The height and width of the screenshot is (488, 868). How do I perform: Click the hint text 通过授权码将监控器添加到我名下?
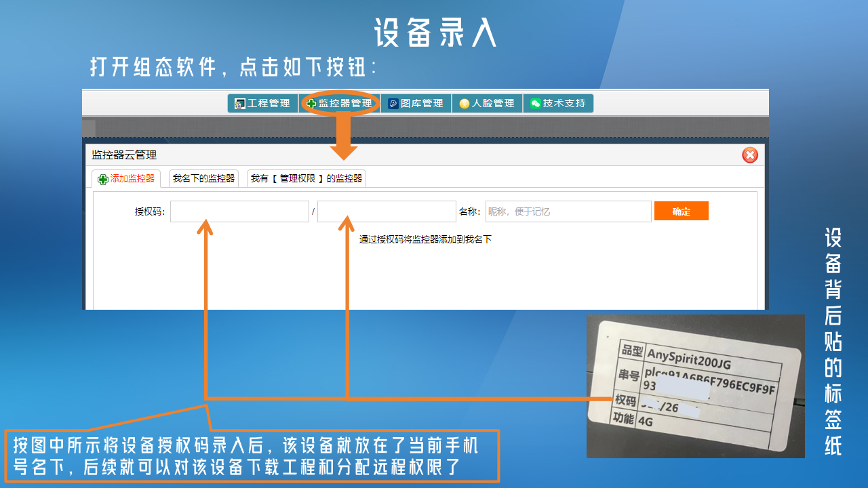tap(425, 239)
